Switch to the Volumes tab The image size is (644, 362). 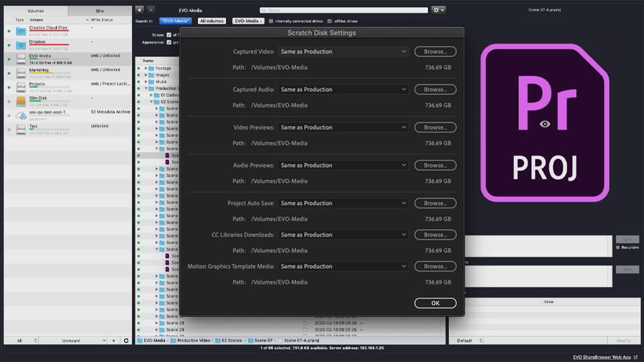34,11
